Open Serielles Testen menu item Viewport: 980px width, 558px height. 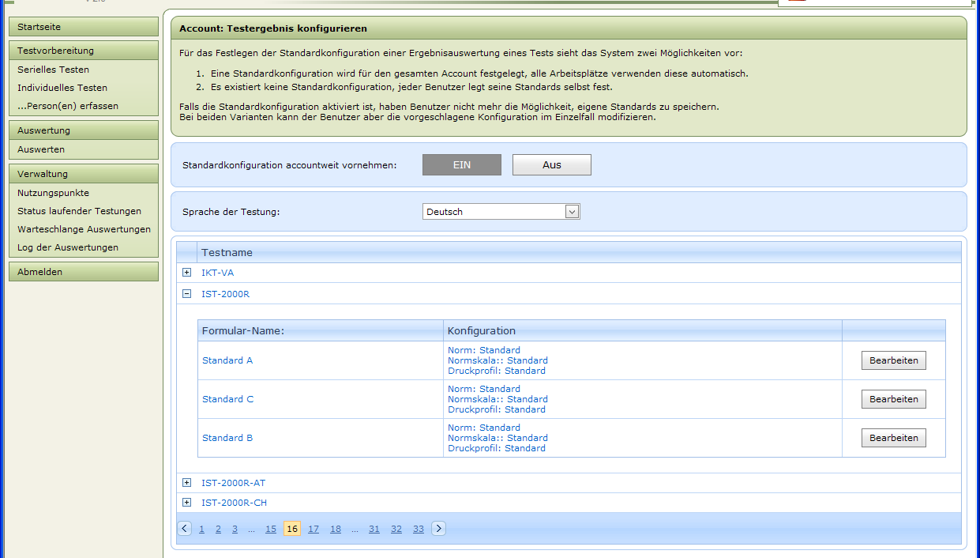[x=54, y=70]
